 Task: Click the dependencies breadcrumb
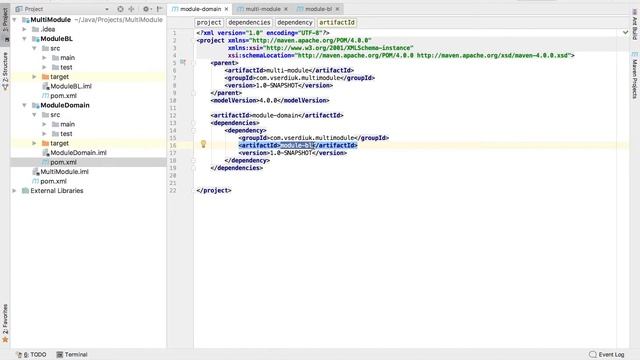[249, 22]
